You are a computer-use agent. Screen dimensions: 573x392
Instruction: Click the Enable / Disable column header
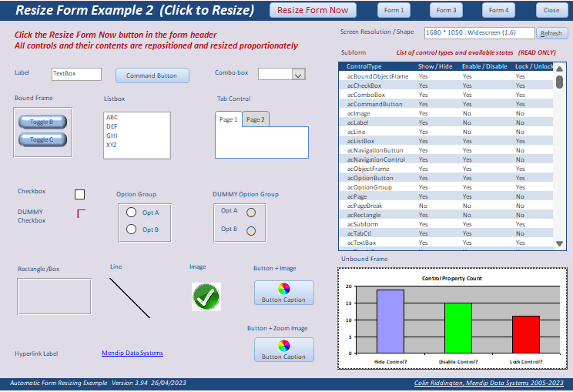[x=484, y=66]
